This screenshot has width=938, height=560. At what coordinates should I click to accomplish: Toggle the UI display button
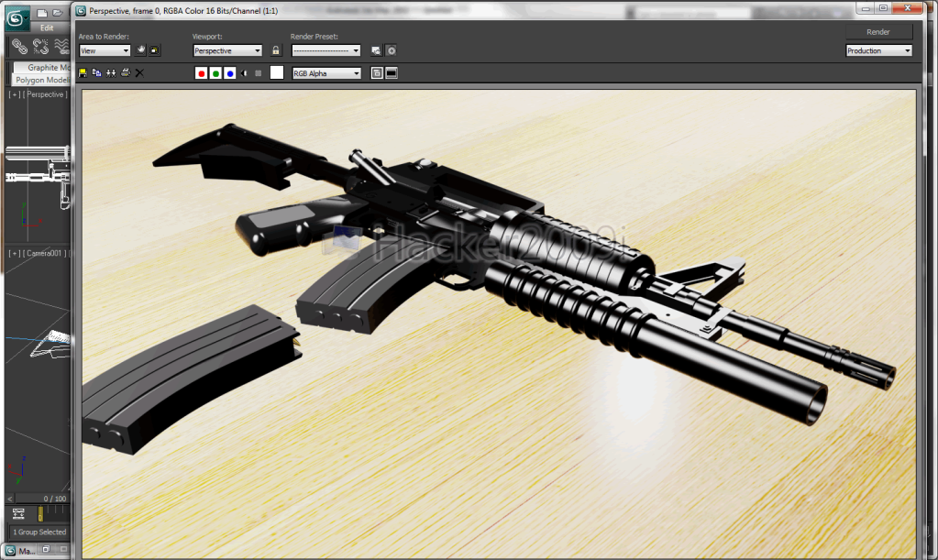[392, 73]
